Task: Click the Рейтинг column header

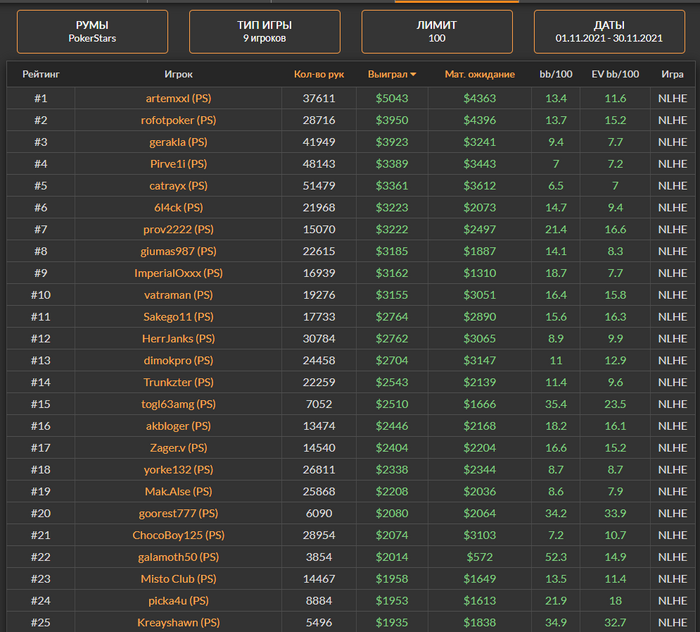Action: coord(41,75)
